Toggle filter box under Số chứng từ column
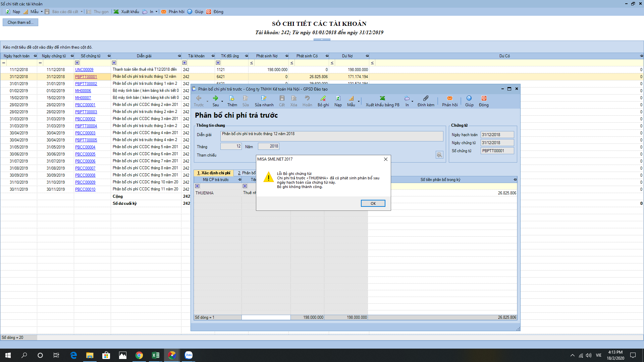 77,63
